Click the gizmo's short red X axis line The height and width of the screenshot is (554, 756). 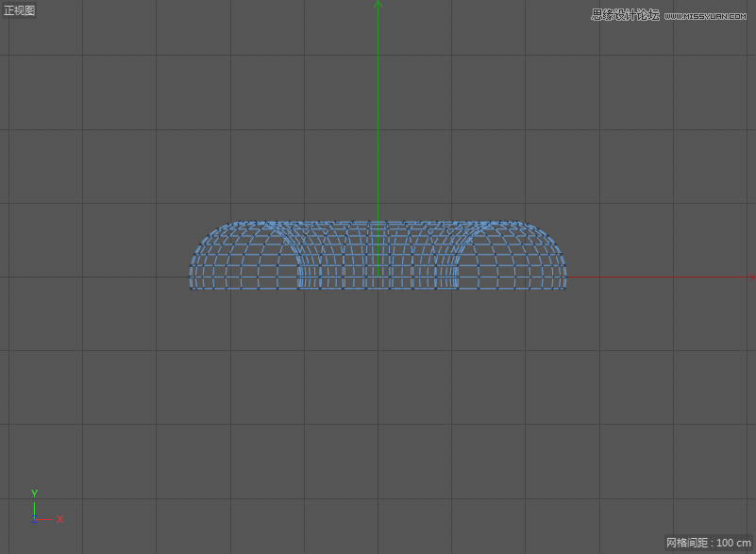click(x=44, y=518)
